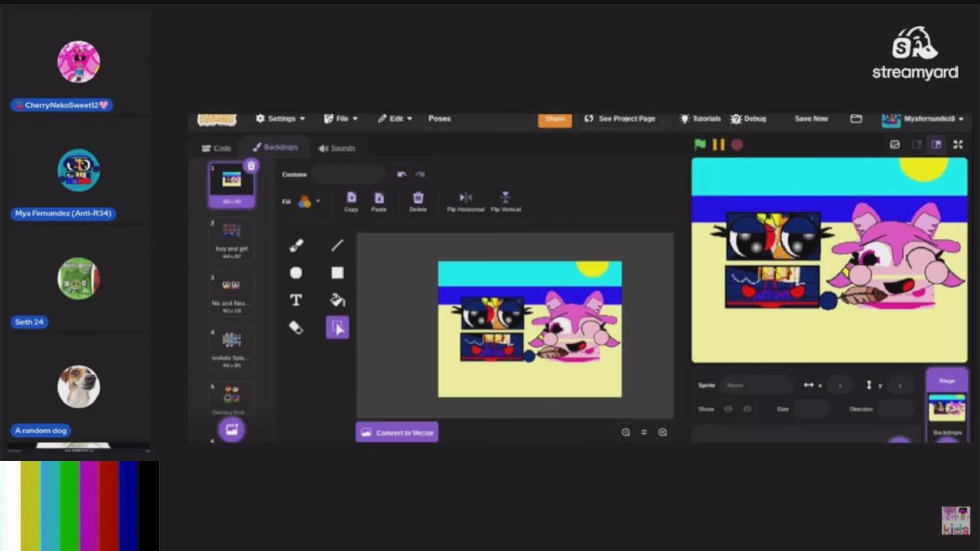Click Convert to Vector button
Screen dimensions: 980x551
point(397,433)
